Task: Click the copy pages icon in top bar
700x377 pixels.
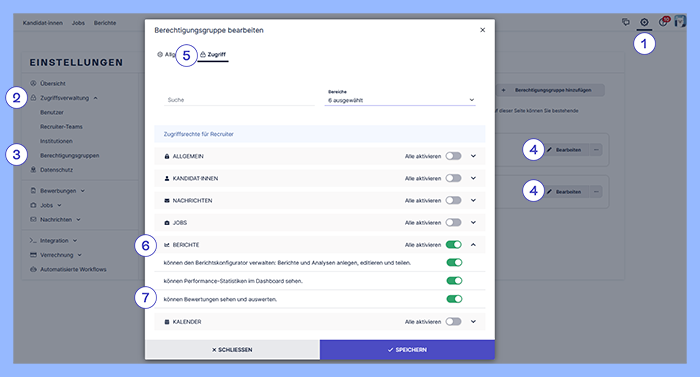Action: [x=626, y=22]
